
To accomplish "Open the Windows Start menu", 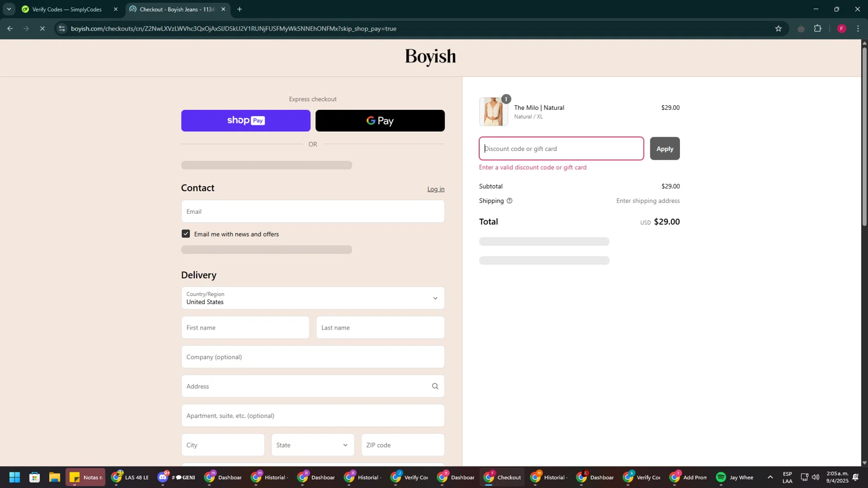I will pos(15,478).
